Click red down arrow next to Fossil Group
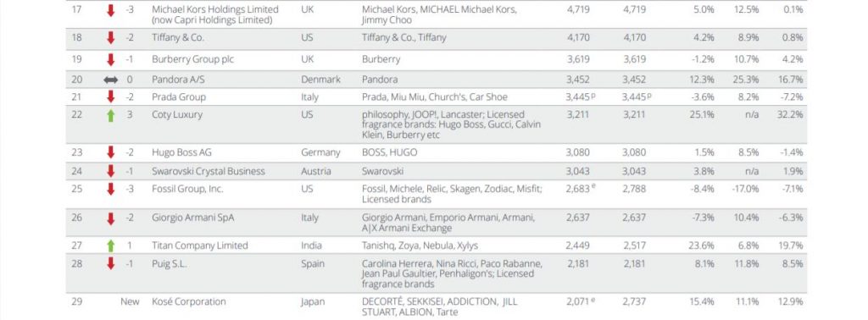 [x=111, y=189]
